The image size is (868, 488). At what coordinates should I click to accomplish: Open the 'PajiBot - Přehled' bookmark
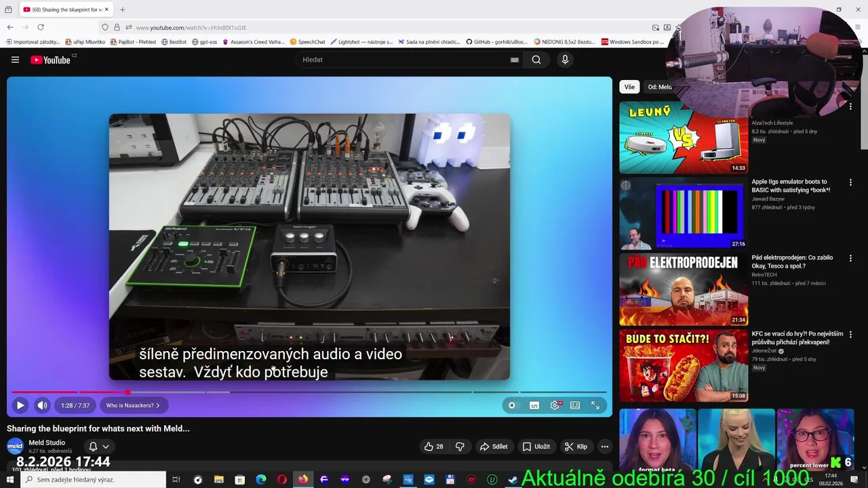[x=133, y=42]
